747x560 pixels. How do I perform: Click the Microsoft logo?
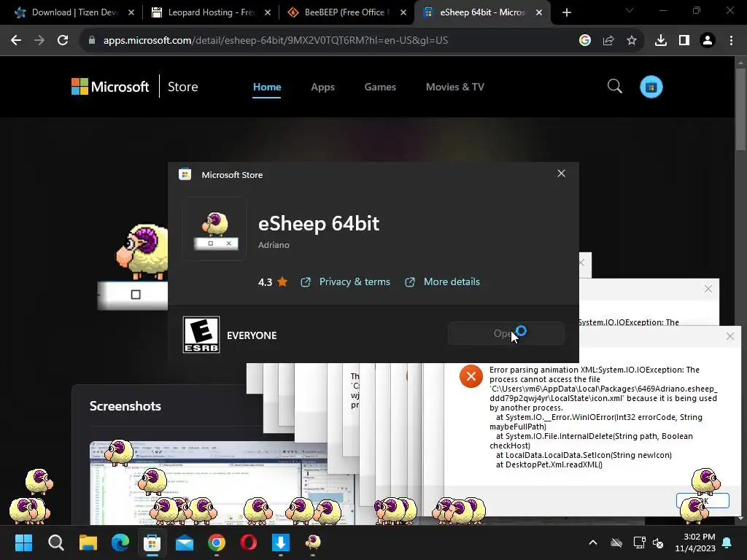tap(110, 87)
